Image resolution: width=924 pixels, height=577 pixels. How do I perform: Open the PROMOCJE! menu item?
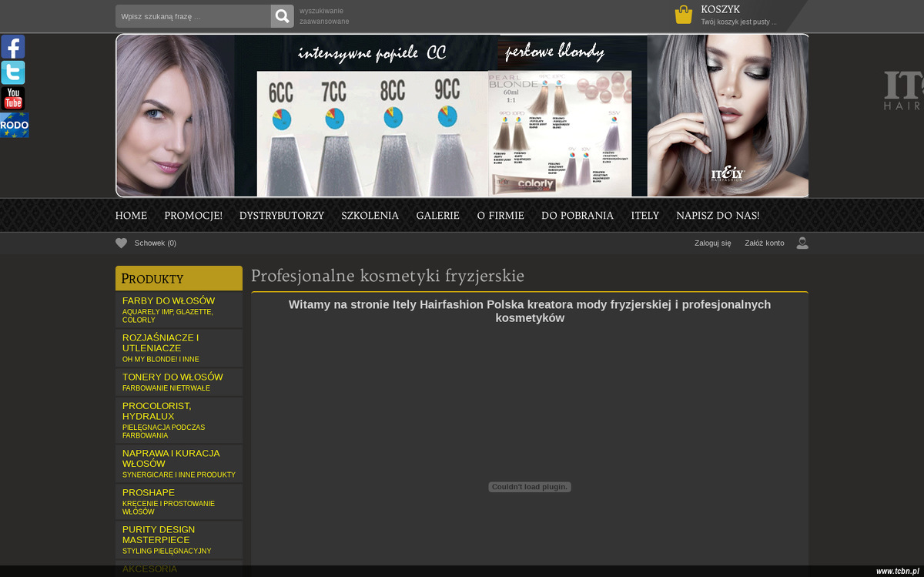tap(193, 216)
